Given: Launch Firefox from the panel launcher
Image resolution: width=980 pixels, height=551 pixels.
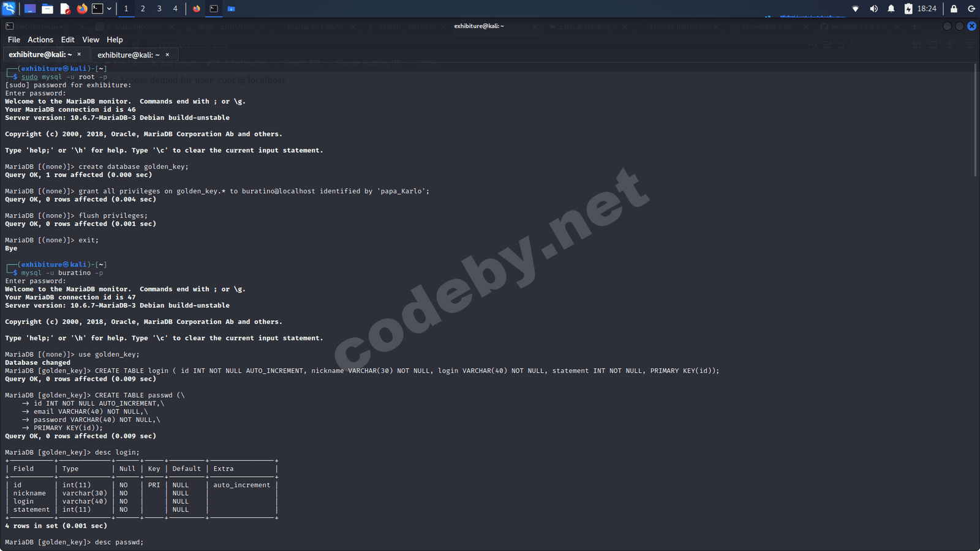Looking at the screenshot, I should (x=82, y=9).
